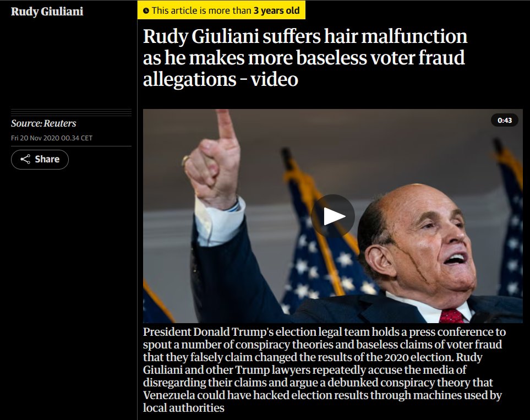
Task: Click the caption line mentioning Venezuela
Action: click(x=322, y=395)
